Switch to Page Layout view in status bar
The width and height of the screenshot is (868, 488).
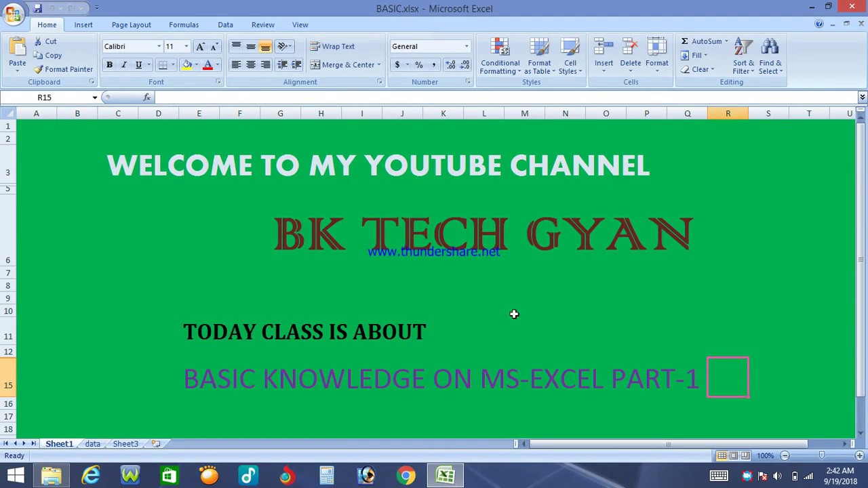point(734,455)
